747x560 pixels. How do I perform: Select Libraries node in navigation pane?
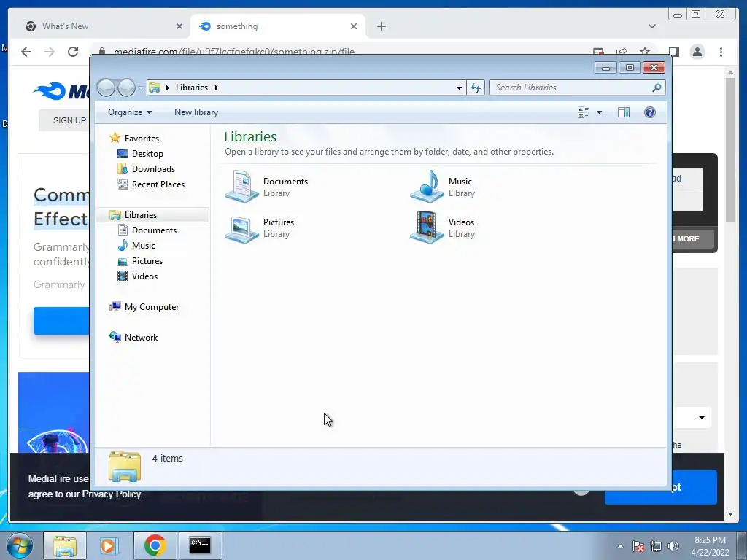(152, 215)
